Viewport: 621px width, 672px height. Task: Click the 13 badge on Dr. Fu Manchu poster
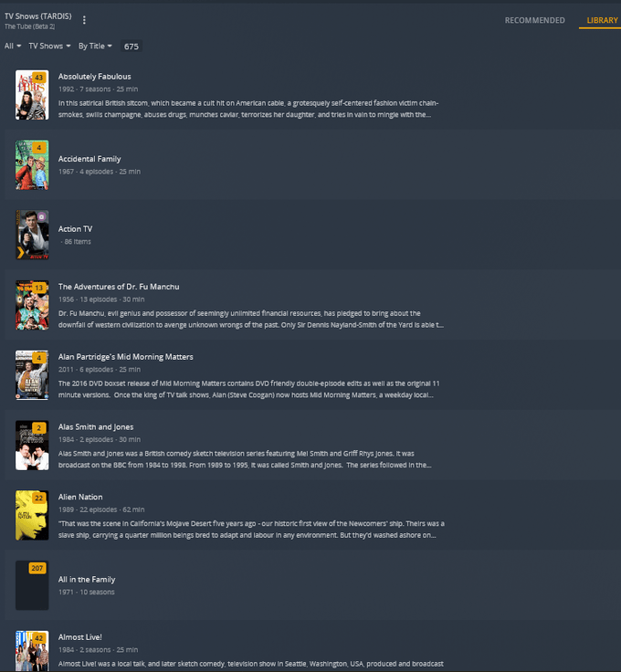[x=39, y=288]
